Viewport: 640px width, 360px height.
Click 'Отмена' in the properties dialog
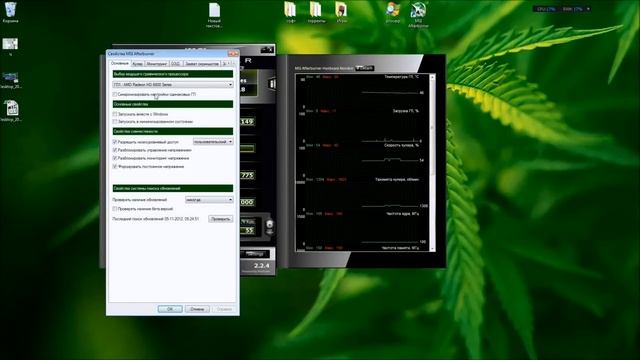(x=197, y=309)
